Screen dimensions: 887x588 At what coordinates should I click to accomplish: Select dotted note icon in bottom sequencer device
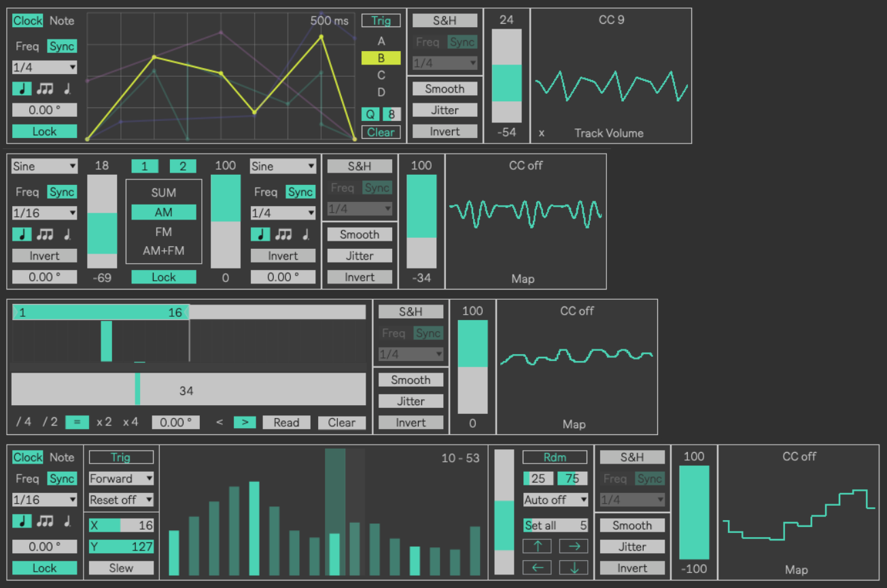67,521
